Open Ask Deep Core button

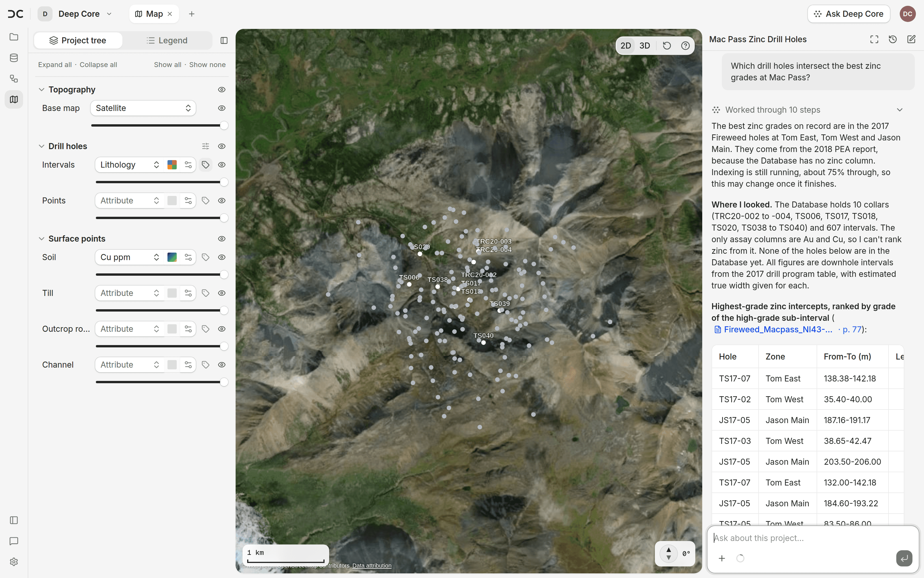point(849,14)
